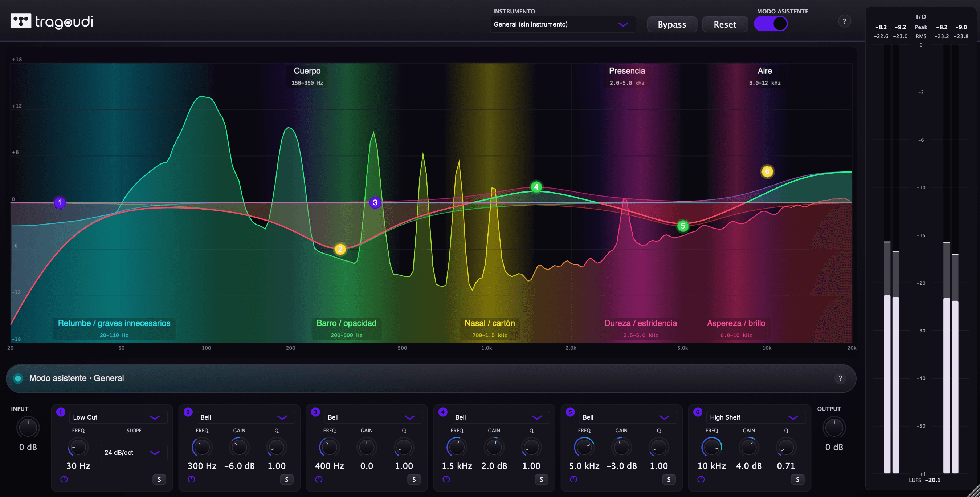Open help in the Modo asistente General bar

(x=840, y=378)
